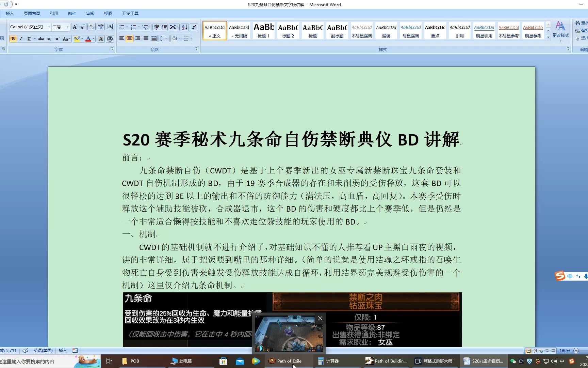
Task: Open font dialog launcher
Action: pyautogui.click(x=112, y=49)
